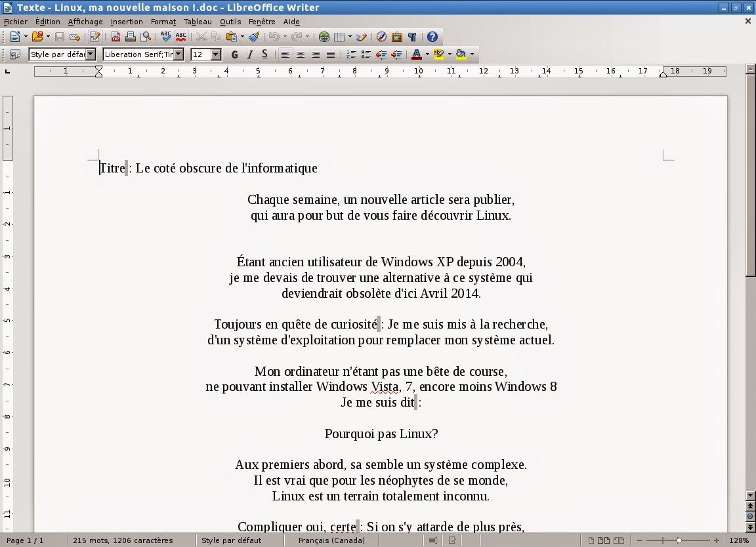Switch to book view layout

tap(619, 540)
